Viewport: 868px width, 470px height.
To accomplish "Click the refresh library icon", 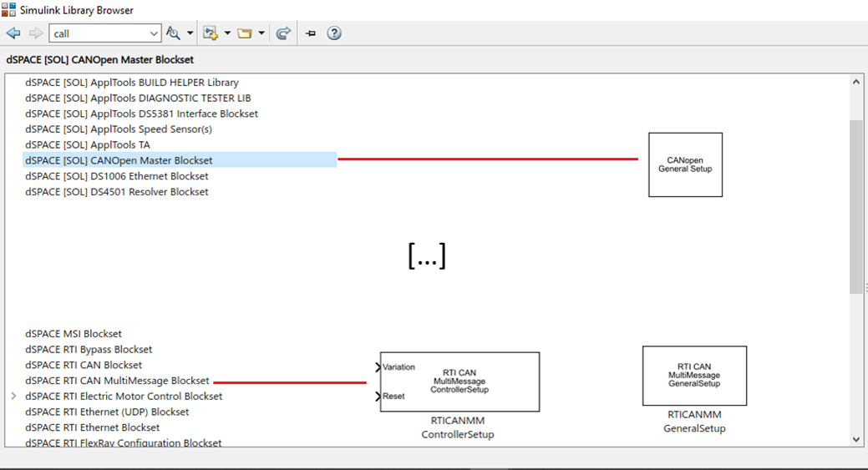I will click(x=283, y=33).
